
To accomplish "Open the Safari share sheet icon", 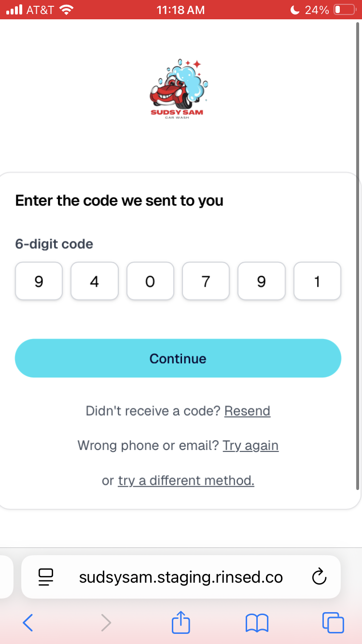I will tap(181, 621).
